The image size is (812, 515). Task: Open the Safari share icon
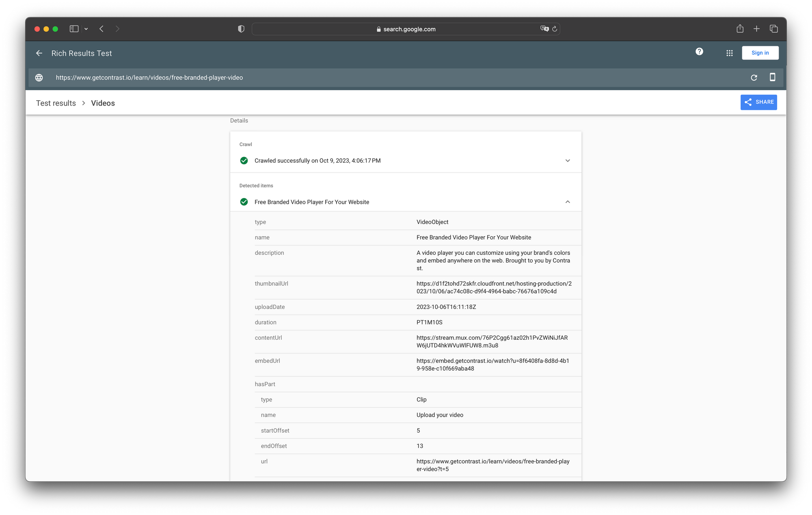(x=740, y=28)
